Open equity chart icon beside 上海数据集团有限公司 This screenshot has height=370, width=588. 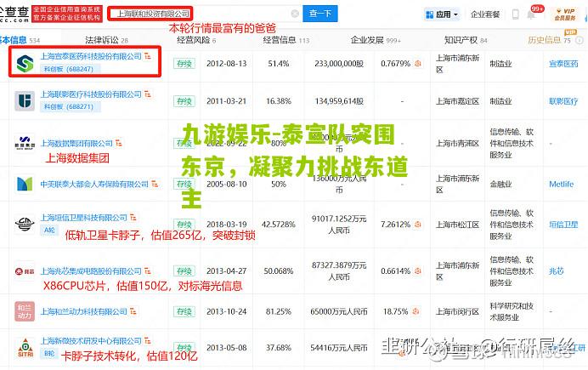click(119, 143)
